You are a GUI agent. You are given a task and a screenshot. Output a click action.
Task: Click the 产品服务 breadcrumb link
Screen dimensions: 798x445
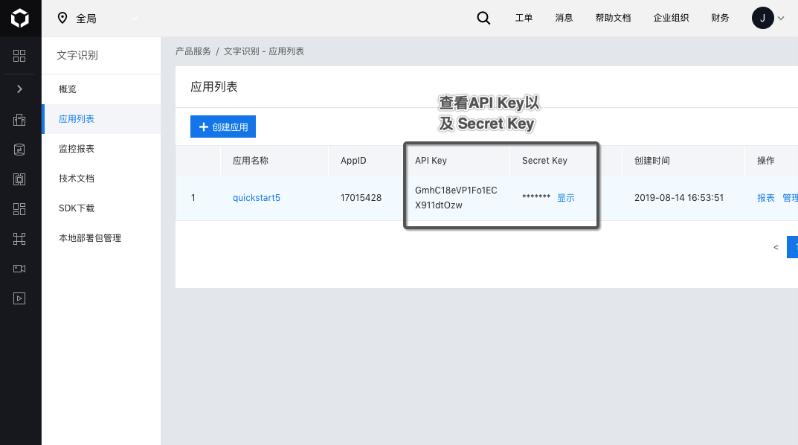coord(193,51)
